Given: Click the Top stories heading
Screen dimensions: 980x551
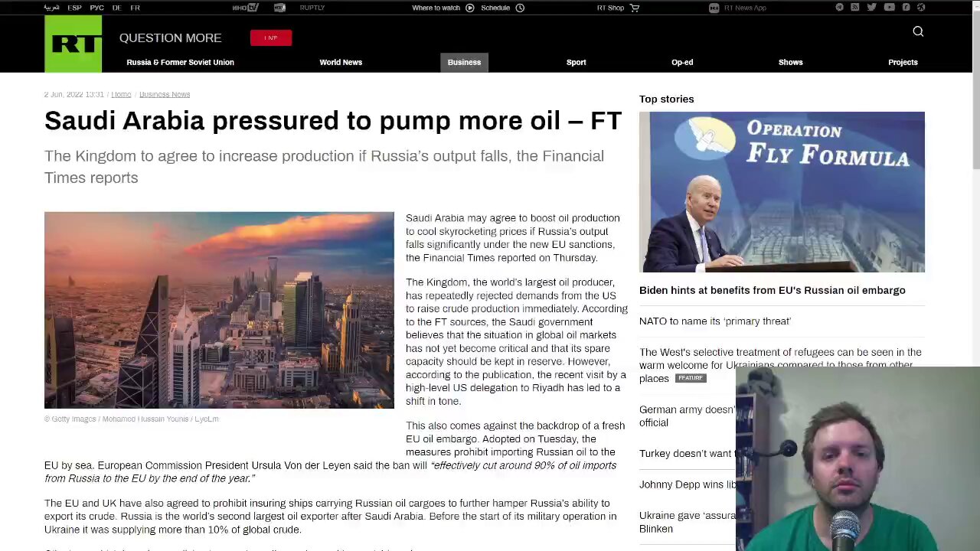Looking at the screenshot, I should click(667, 99).
